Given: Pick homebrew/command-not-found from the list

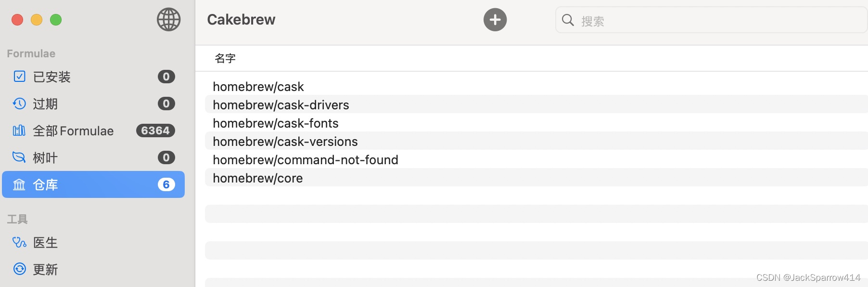Looking at the screenshot, I should [306, 160].
